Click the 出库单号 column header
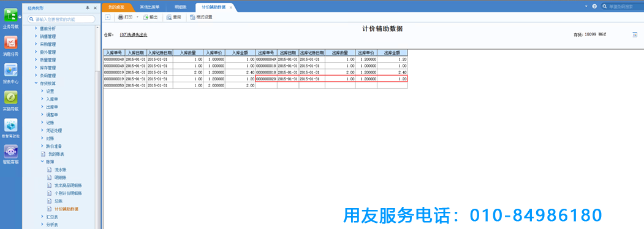The width and height of the screenshot is (644, 229). pos(266,53)
